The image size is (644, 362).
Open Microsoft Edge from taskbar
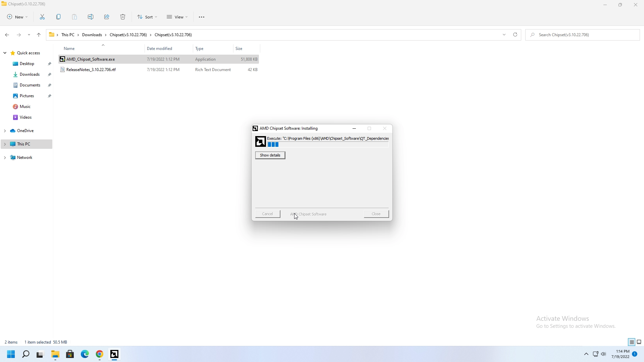click(85, 354)
